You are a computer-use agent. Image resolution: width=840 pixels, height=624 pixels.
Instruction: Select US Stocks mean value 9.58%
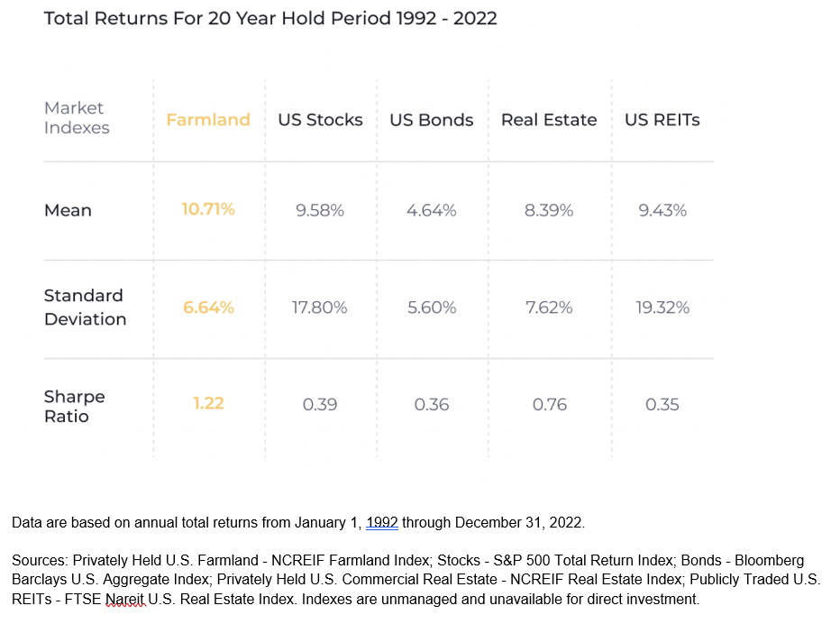[320, 210]
